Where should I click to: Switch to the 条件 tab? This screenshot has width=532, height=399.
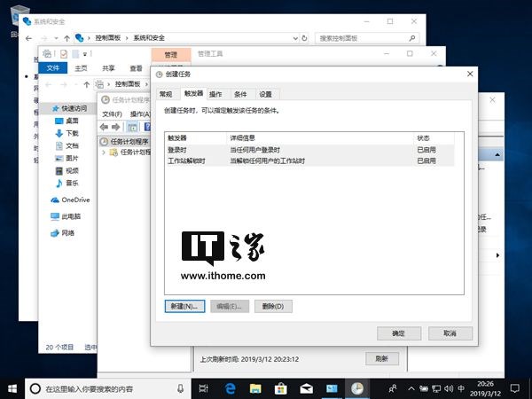coord(240,94)
